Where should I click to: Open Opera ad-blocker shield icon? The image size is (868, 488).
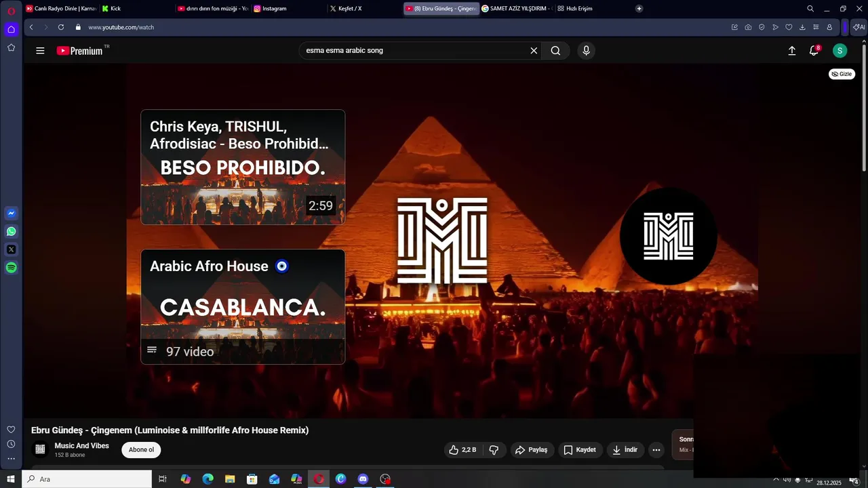762,27
